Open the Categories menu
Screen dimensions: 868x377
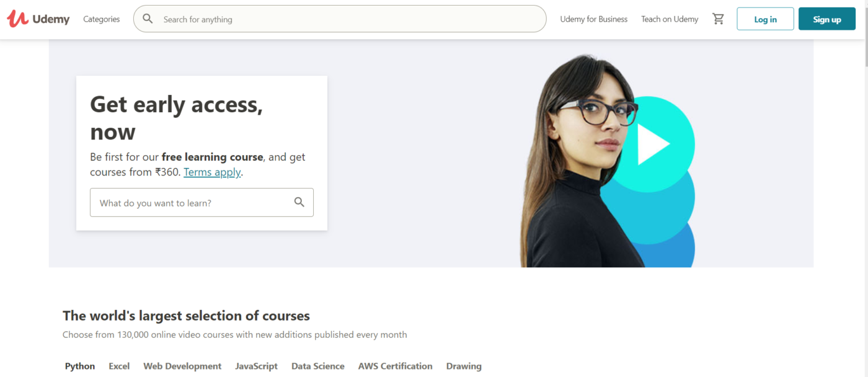(102, 19)
